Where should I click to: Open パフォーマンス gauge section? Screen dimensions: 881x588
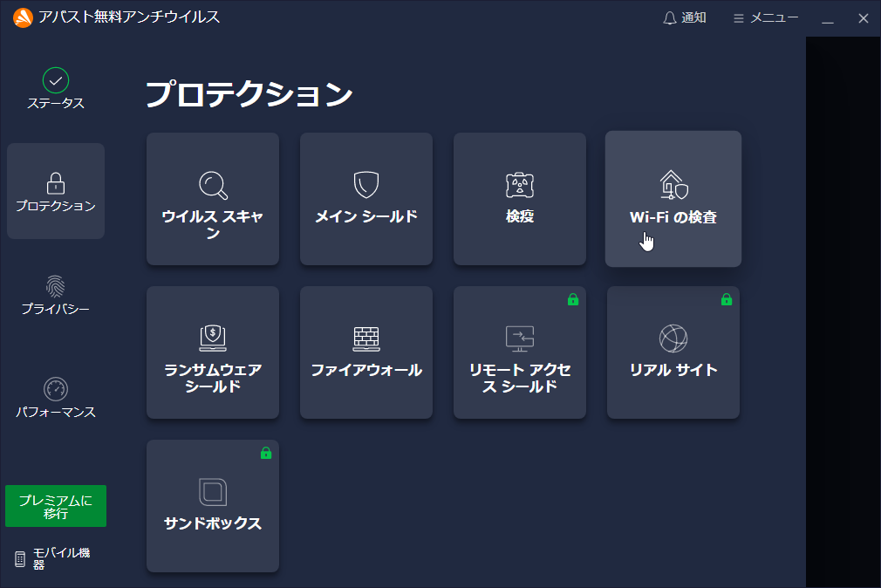coord(56,398)
